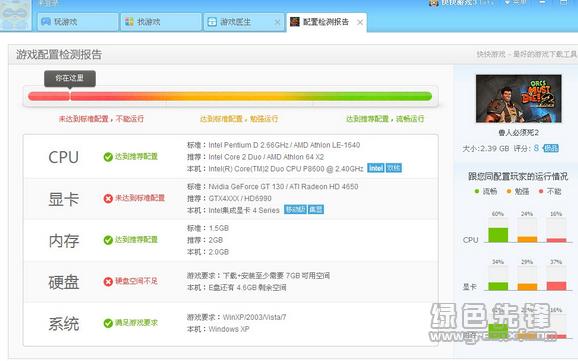Click the green 34% 显卡 bar
Viewport: 578px width, 361px height.
point(498,286)
